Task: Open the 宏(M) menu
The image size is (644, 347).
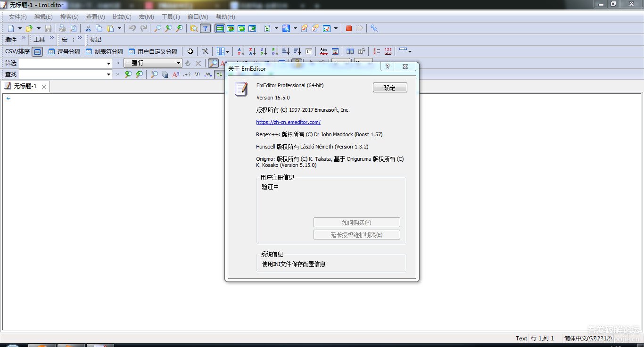Action: click(146, 17)
